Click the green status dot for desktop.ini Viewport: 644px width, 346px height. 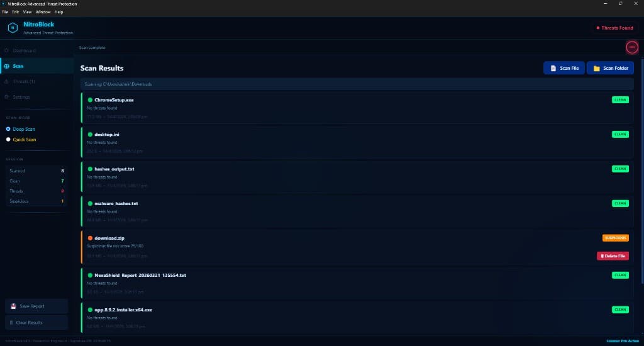click(90, 135)
